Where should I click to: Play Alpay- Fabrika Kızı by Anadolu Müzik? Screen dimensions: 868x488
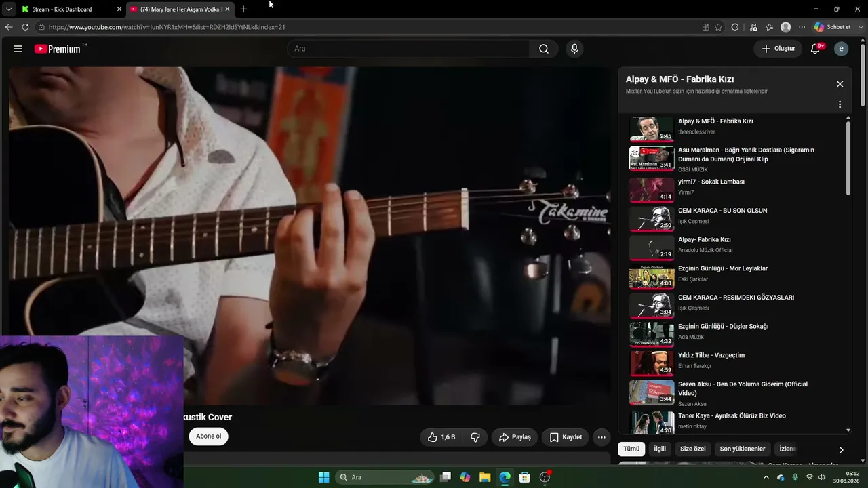652,248
